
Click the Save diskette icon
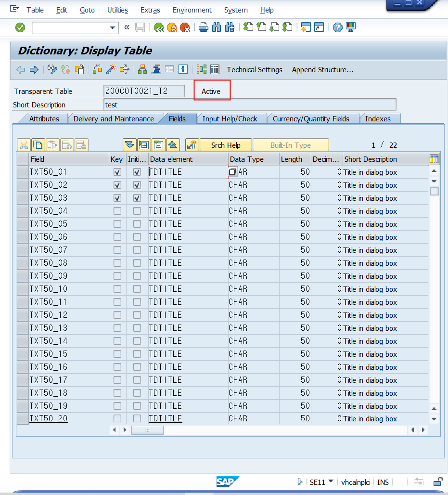(140, 27)
